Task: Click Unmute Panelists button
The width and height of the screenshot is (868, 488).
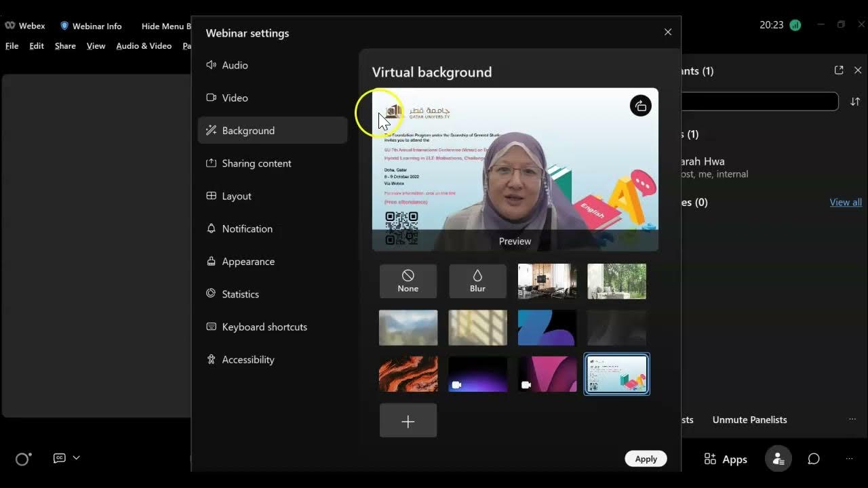Action: 749,420
